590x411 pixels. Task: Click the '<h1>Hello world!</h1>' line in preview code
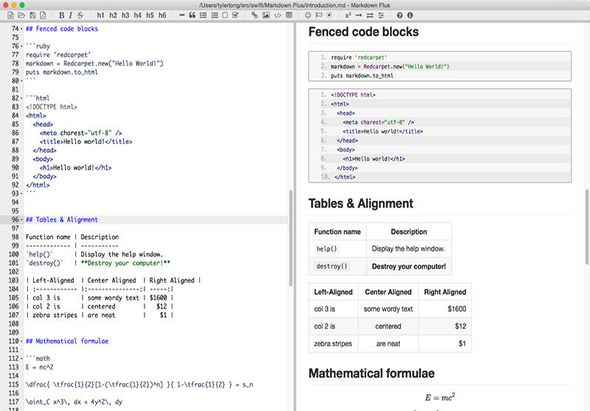point(374,159)
